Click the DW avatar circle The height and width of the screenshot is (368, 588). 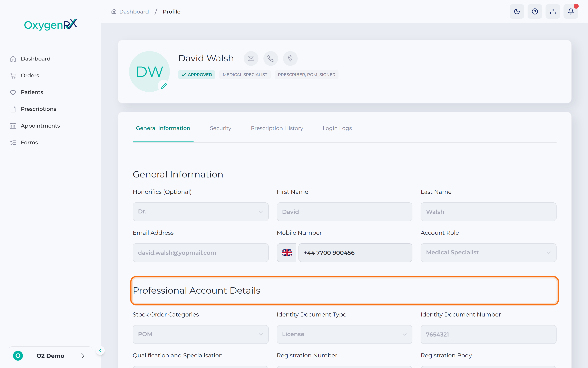pos(149,72)
